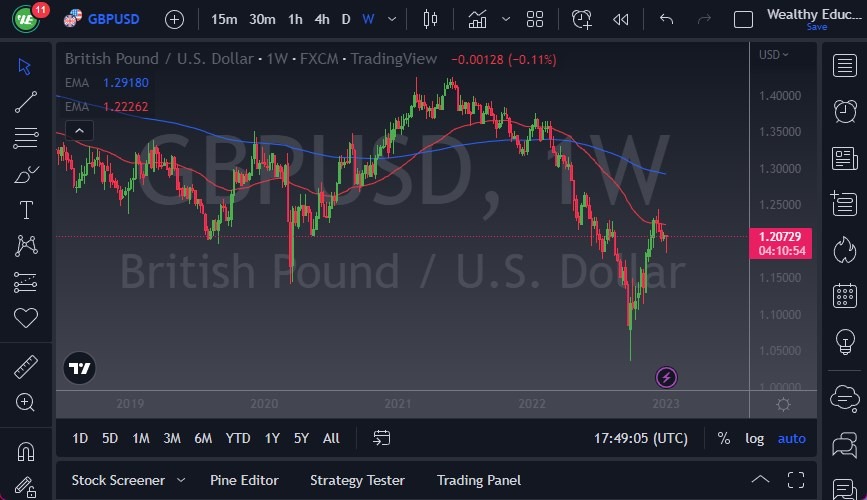
Task: Add symbol with plus button
Action: (x=174, y=19)
